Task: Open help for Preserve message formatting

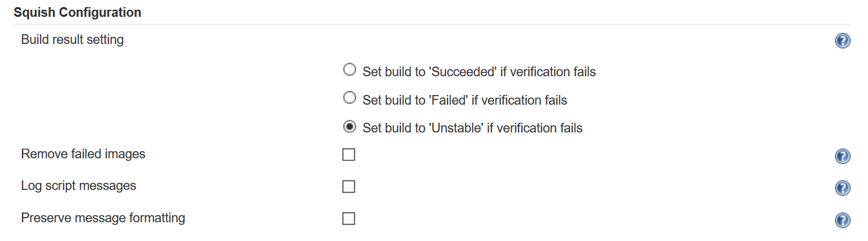Action: [x=842, y=220]
